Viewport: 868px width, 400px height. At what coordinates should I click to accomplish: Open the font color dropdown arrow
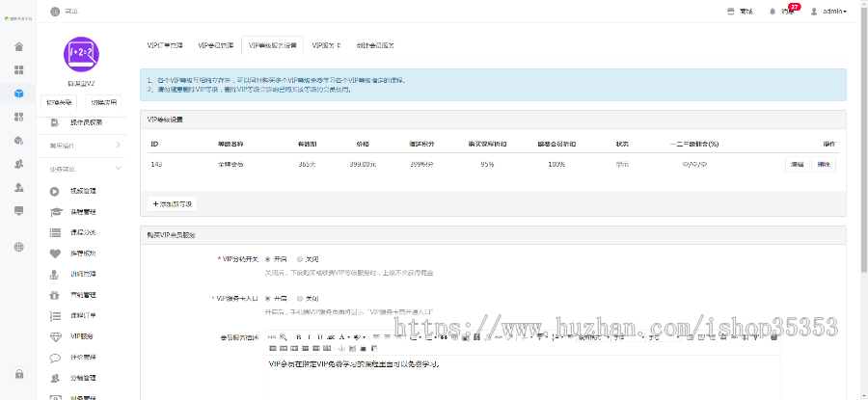(349, 337)
